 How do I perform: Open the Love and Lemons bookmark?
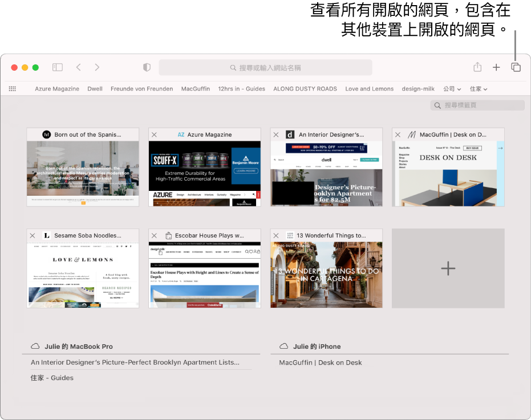(370, 89)
